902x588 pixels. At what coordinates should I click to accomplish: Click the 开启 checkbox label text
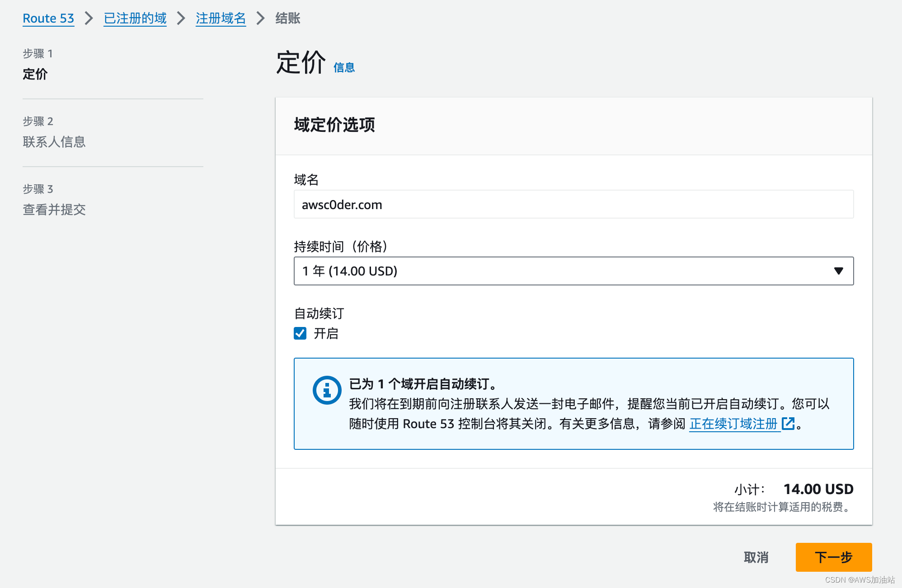pyautogui.click(x=326, y=333)
